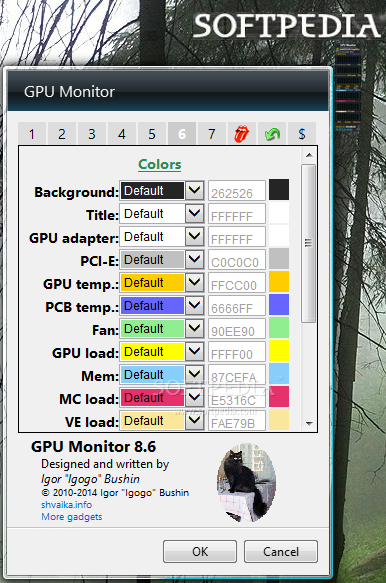Pick the Mem sky blue color swatch
This screenshot has height=583, width=386.
pos(279,374)
